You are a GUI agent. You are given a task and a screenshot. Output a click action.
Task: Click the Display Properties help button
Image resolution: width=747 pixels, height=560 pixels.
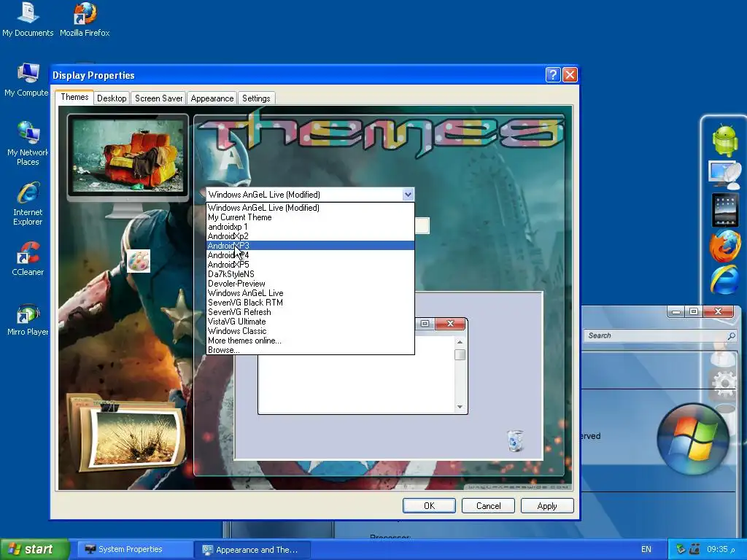click(553, 75)
